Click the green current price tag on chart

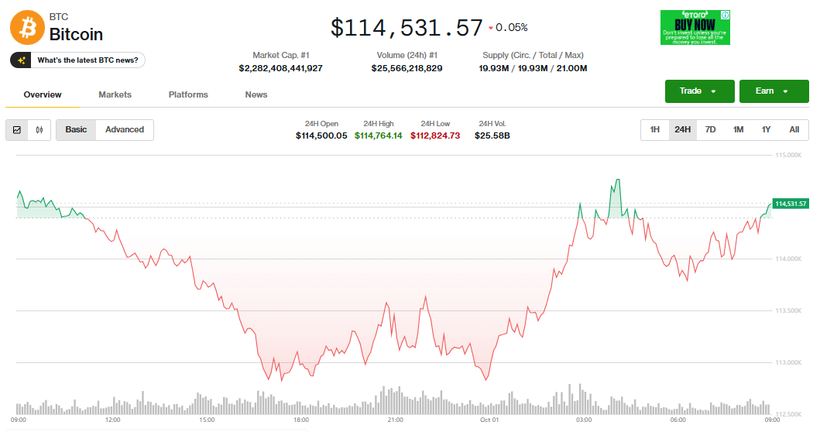[790, 203]
